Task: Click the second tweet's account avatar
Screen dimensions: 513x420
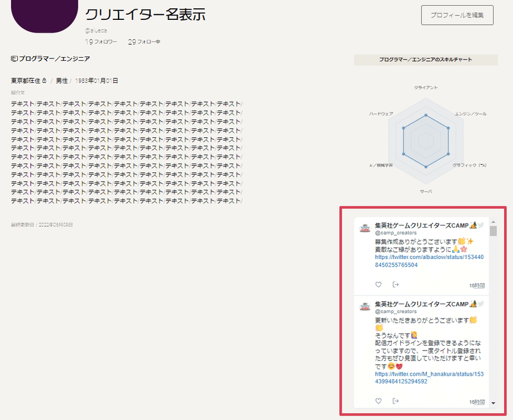Action: [x=365, y=307]
